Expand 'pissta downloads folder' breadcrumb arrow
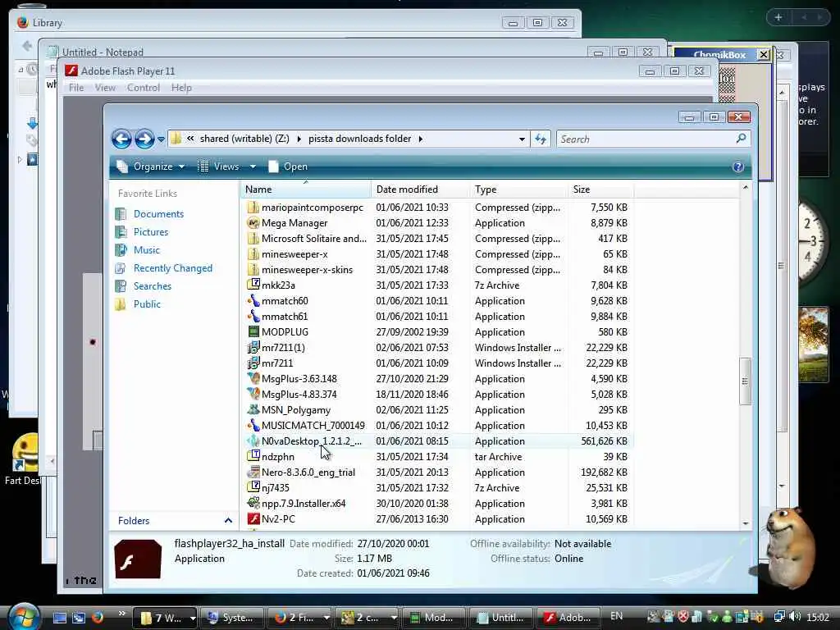The width and height of the screenshot is (840, 630). (x=421, y=139)
